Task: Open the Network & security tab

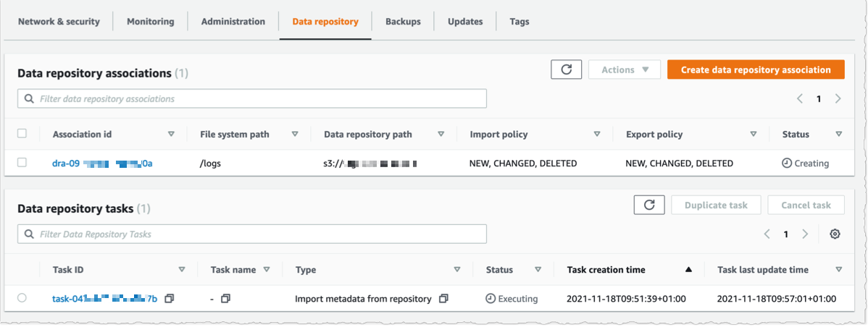Action: [59, 22]
